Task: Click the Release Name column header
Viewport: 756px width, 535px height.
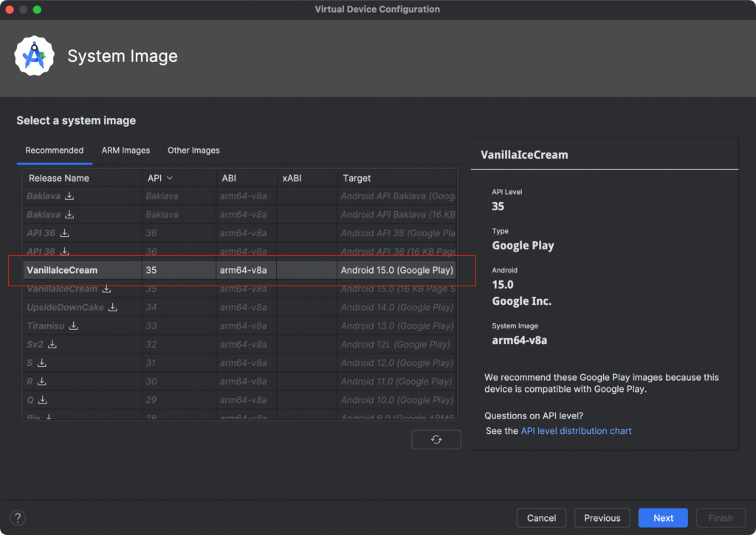Action: pos(59,178)
